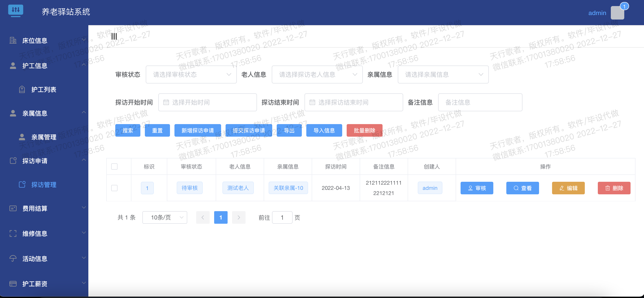
Task: Open the 老人信息 dropdown selector
Action: coord(317,74)
